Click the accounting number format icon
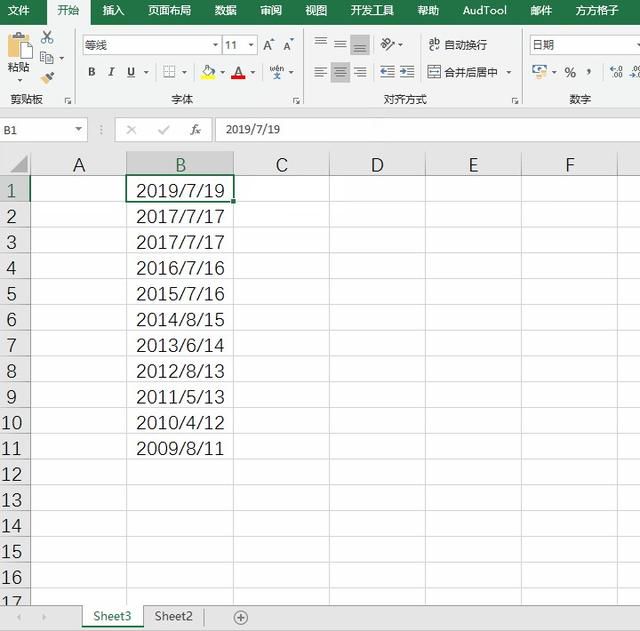 point(540,72)
